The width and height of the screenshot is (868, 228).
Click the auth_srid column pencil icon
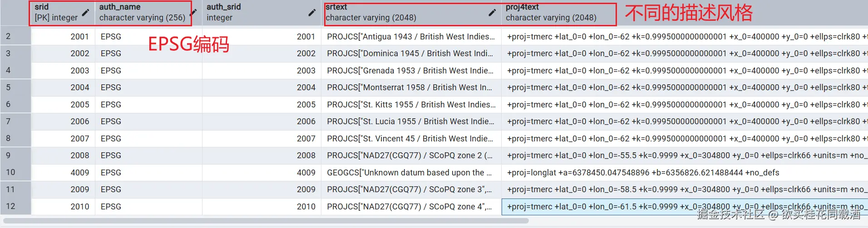[312, 12]
